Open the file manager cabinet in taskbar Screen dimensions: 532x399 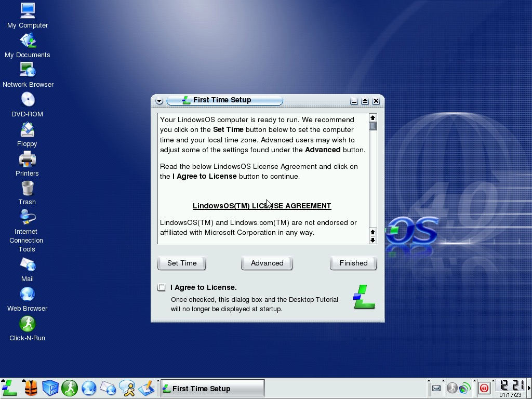(50, 388)
